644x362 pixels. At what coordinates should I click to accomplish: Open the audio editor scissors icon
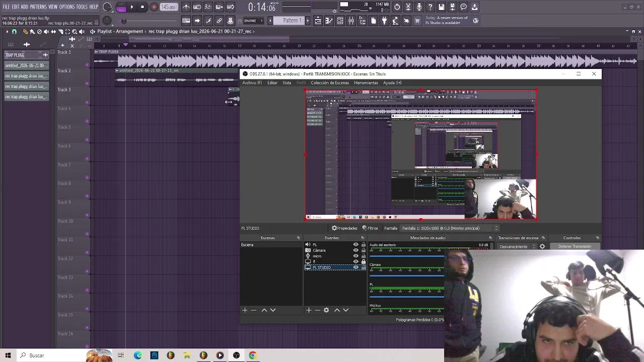tap(408, 7)
